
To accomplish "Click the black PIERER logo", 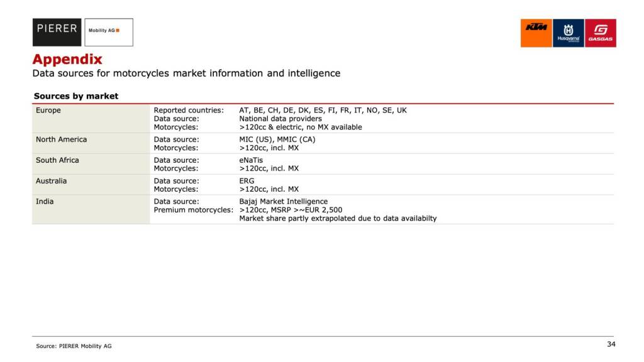I will point(57,32).
